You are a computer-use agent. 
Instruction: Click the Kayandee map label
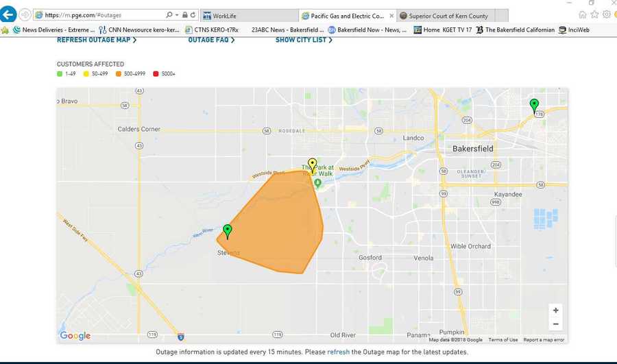pos(508,195)
